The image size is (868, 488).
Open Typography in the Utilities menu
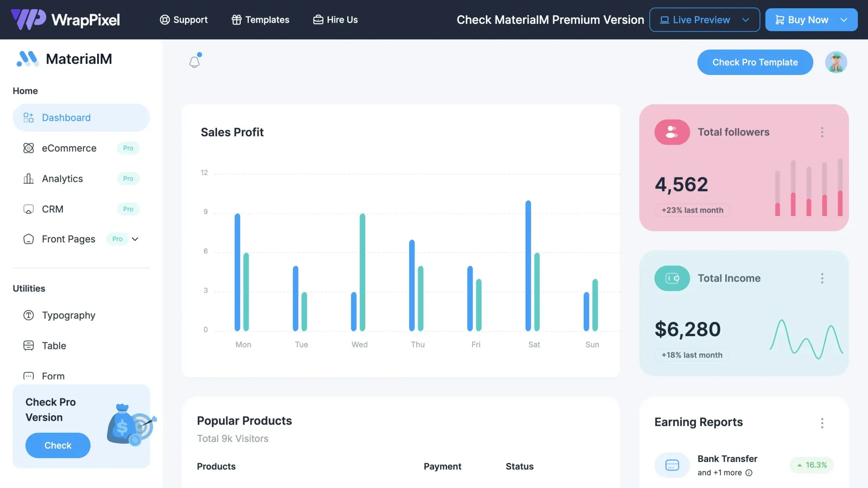(69, 315)
